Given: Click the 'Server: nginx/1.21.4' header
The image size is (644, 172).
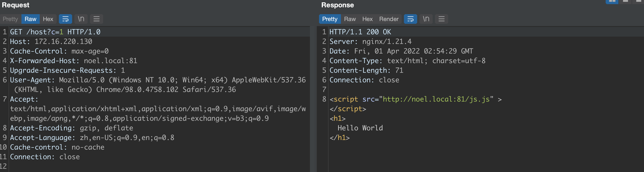Looking at the screenshot, I should (x=371, y=42).
